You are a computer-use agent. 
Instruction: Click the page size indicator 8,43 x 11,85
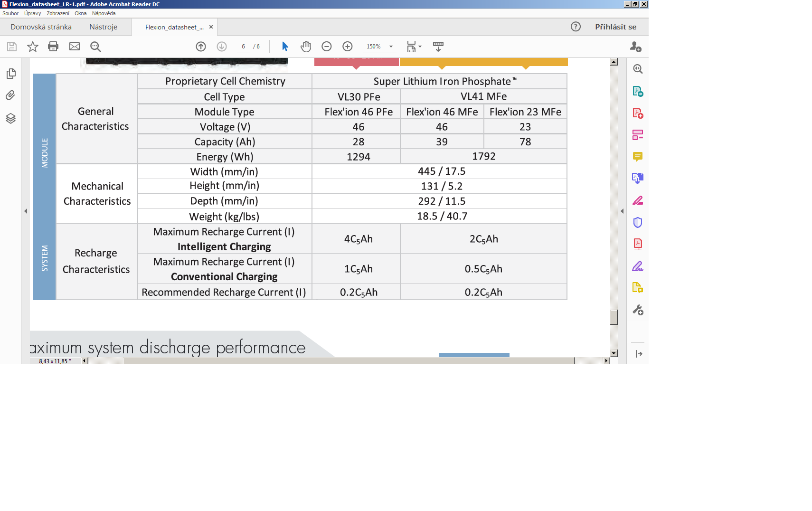tap(55, 361)
